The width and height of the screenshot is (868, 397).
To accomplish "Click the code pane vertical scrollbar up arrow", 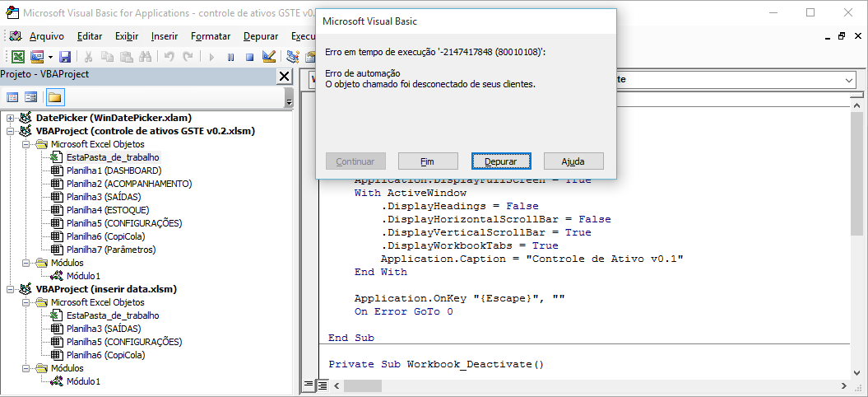I will [856, 105].
